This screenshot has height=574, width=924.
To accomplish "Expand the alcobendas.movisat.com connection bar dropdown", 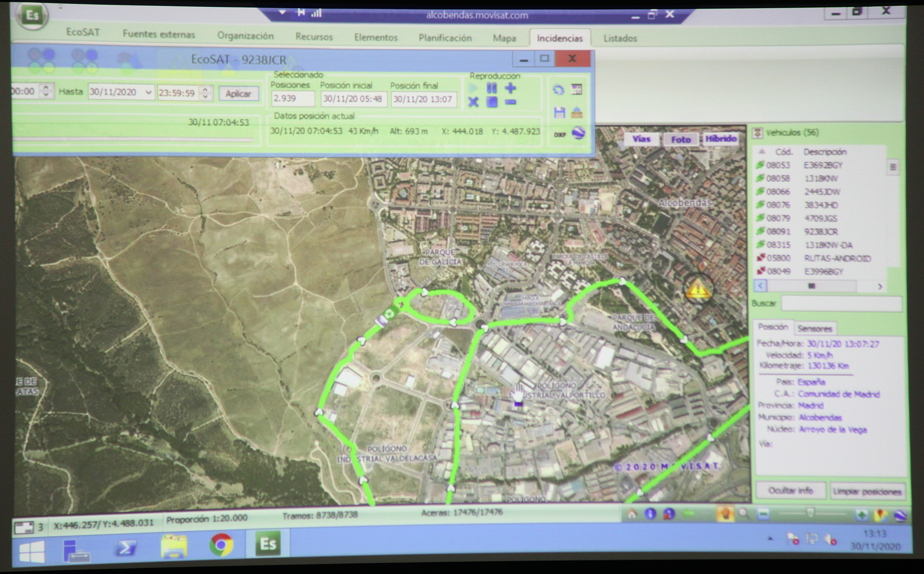I will click(x=282, y=12).
